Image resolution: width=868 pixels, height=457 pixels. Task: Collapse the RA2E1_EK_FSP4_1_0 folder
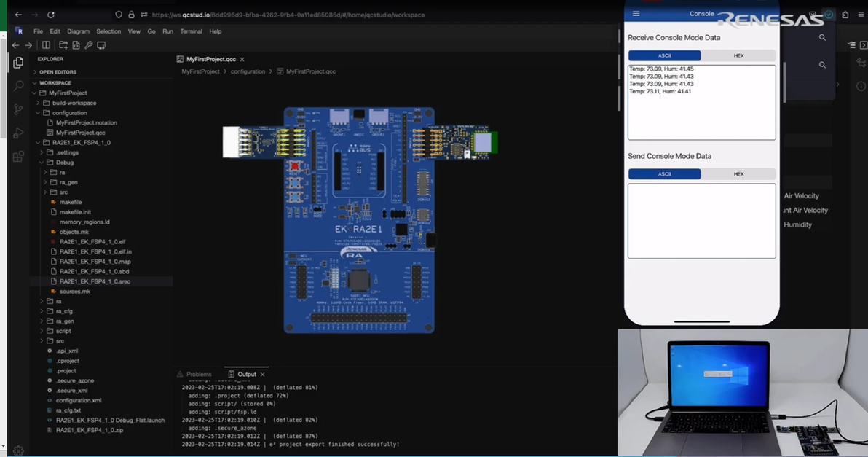pyautogui.click(x=82, y=142)
